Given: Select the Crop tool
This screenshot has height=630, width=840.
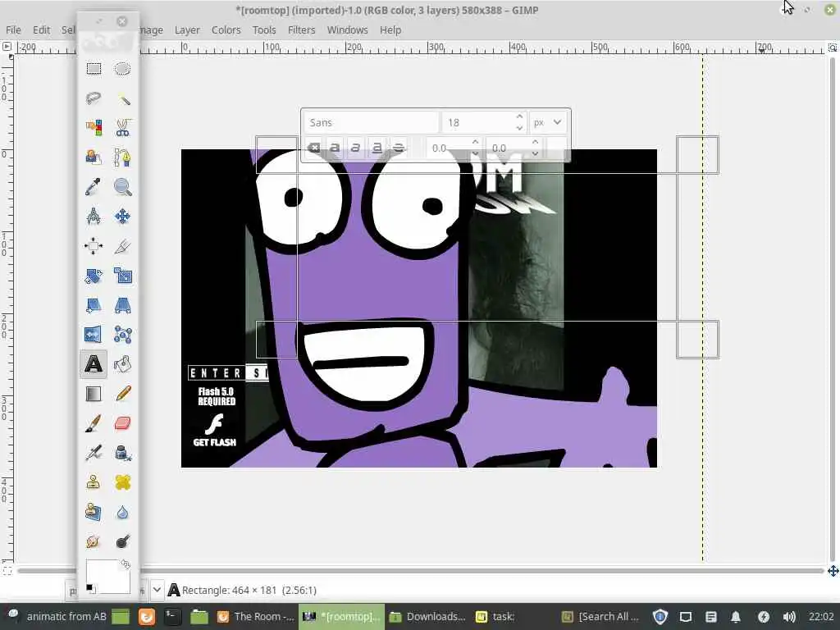Looking at the screenshot, I should click(x=123, y=246).
